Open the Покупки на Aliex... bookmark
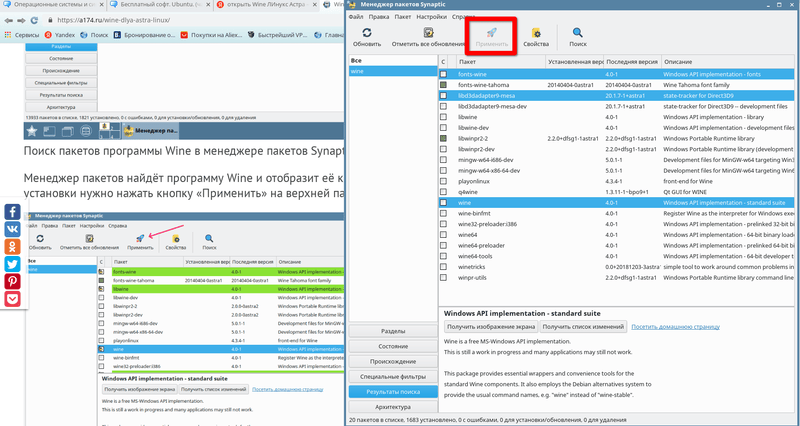The image size is (800, 426). click(x=211, y=35)
